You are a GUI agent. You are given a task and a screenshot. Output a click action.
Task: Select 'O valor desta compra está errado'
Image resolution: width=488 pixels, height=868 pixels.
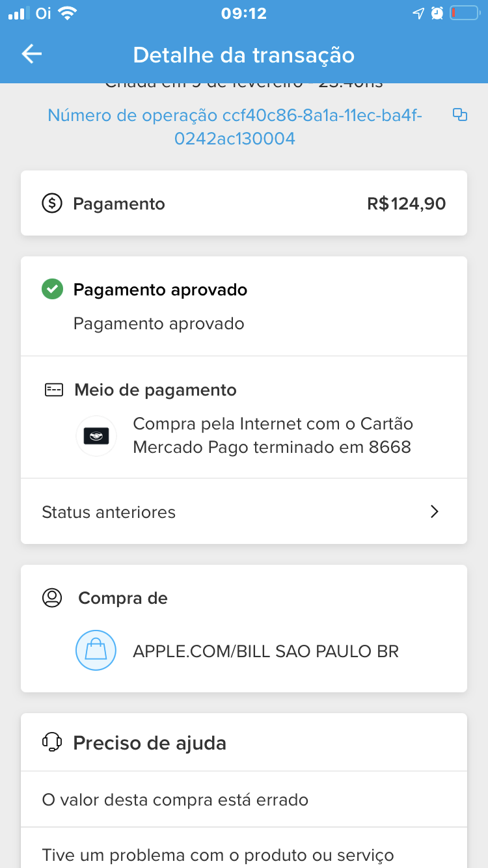pyautogui.click(x=175, y=800)
